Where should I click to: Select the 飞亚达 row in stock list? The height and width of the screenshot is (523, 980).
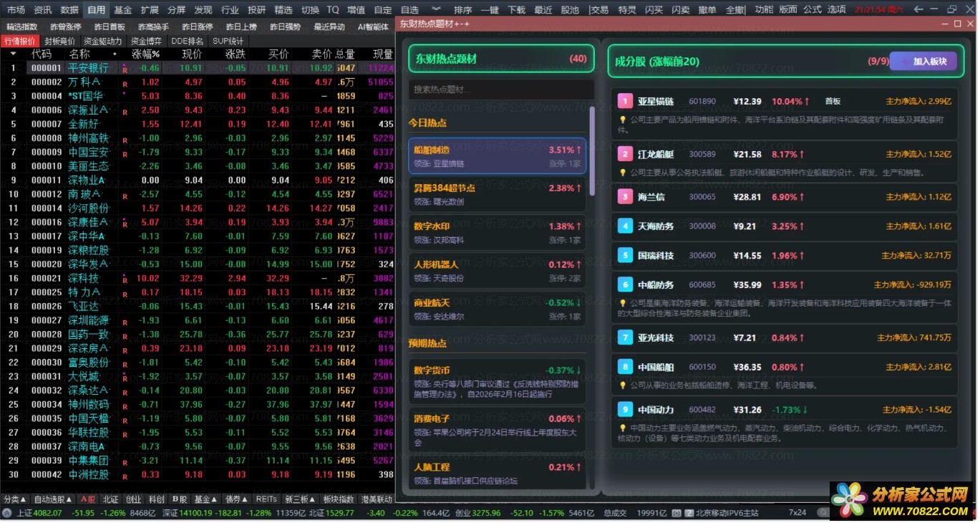point(197,307)
